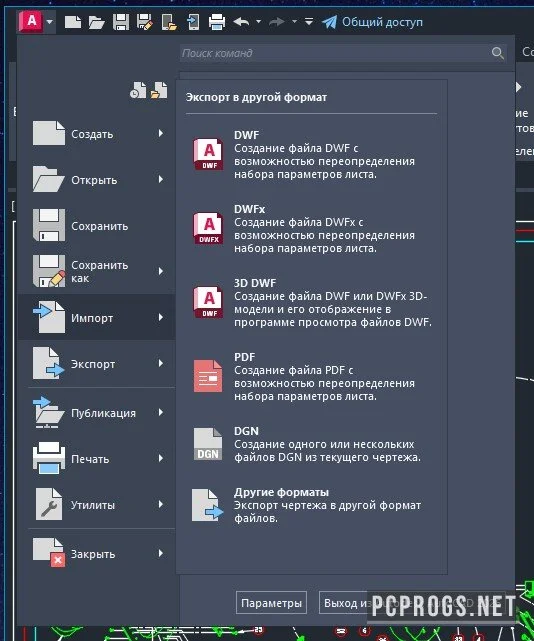The width and height of the screenshot is (534, 641).
Task: Click the Redo arrow icon
Action: [x=277, y=21]
